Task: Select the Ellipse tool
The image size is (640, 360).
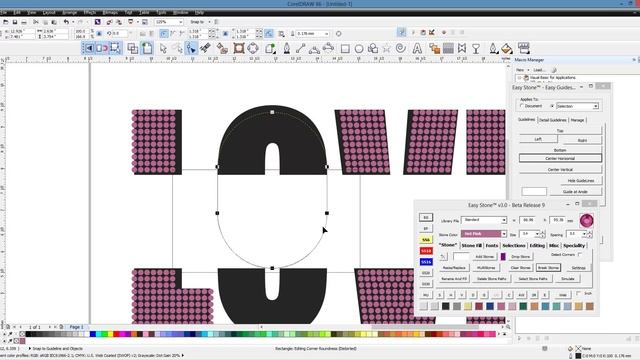Action: (x=359, y=49)
